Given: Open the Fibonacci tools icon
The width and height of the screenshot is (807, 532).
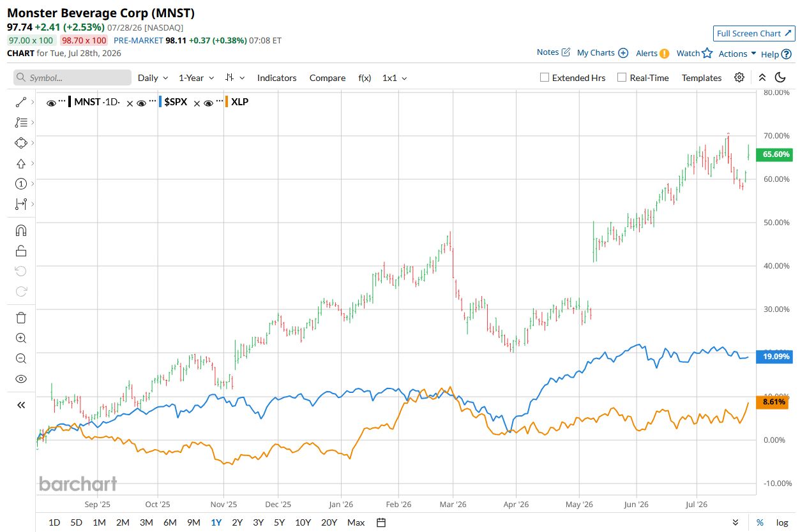Looking at the screenshot, I should [x=20, y=122].
